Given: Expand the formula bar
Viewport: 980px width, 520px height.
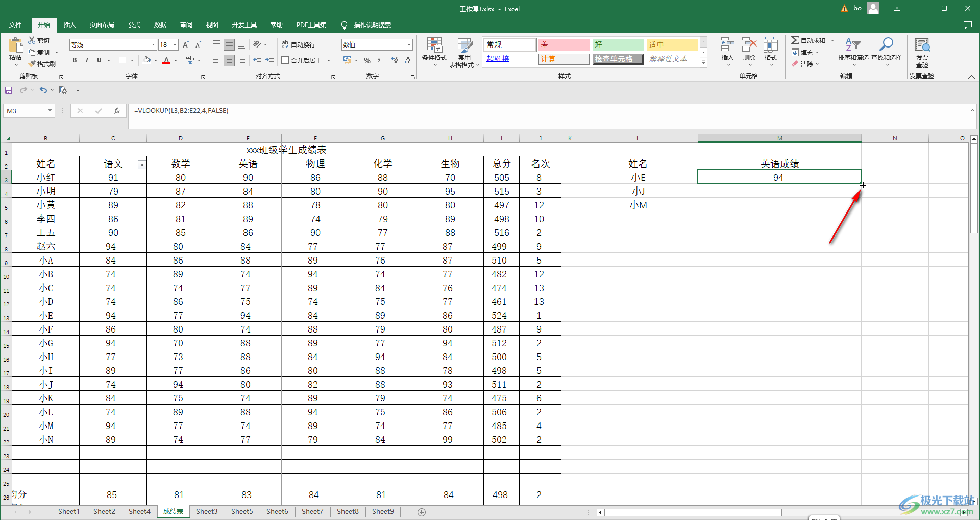Looking at the screenshot, I should (x=972, y=110).
